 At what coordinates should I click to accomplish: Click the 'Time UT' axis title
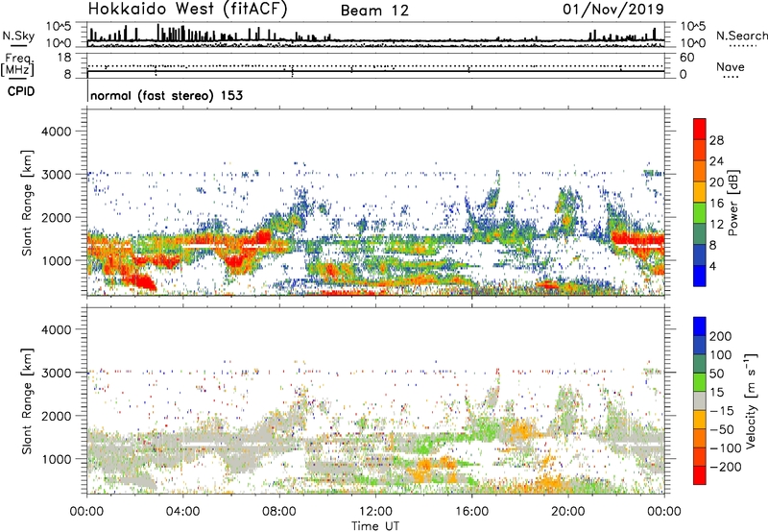pyautogui.click(x=375, y=526)
